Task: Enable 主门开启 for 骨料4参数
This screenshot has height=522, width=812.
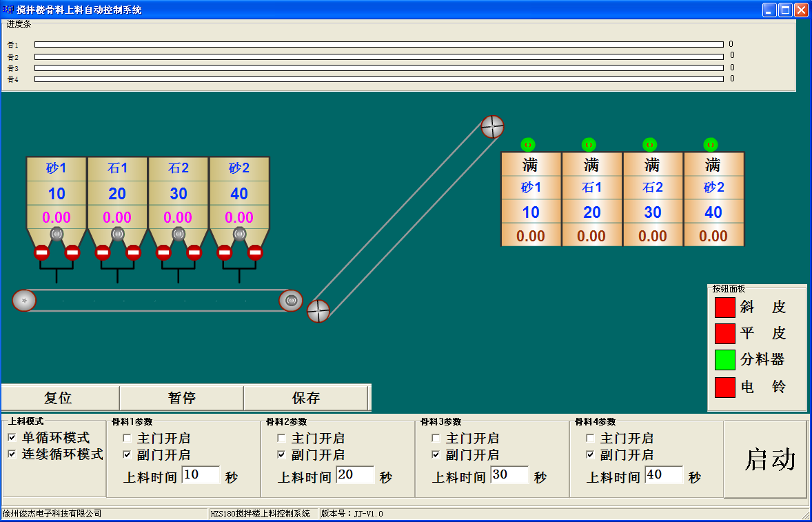Action: pyautogui.click(x=590, y=438)
